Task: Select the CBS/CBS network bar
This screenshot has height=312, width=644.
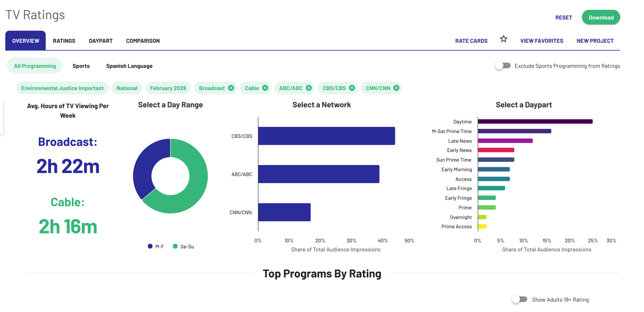Action: coord(327,136)
